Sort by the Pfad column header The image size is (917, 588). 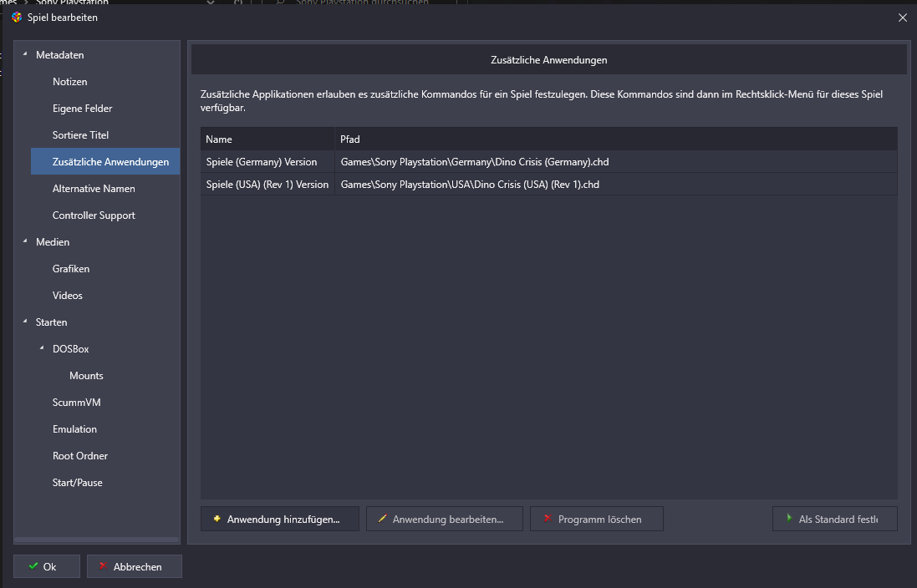616,139
